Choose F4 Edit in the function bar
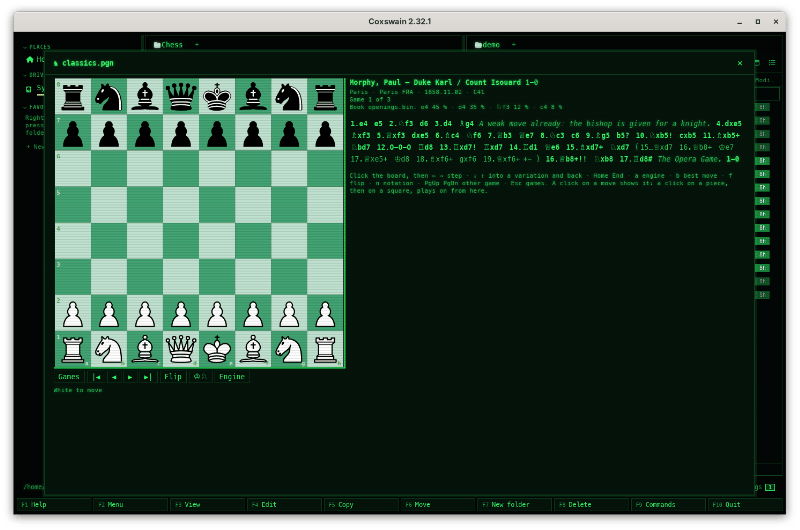Image resolution: width=800 pixels, height=530 pixels. (284, 504)
